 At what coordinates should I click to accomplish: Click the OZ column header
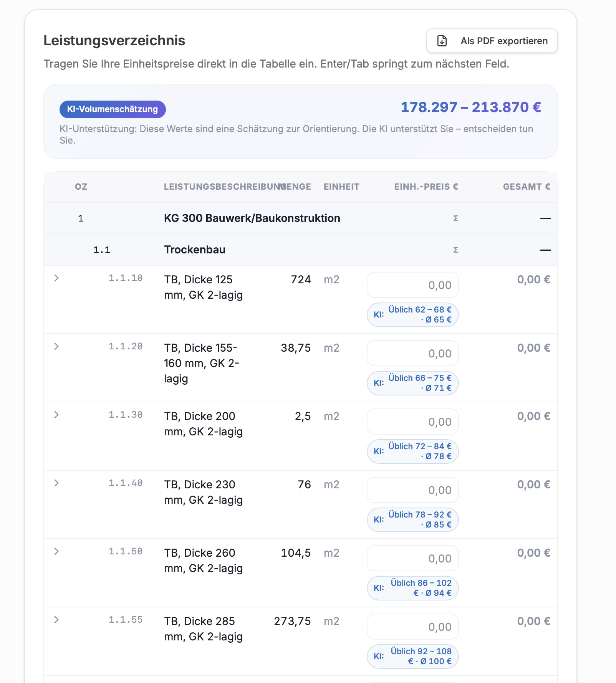[81, 187]
